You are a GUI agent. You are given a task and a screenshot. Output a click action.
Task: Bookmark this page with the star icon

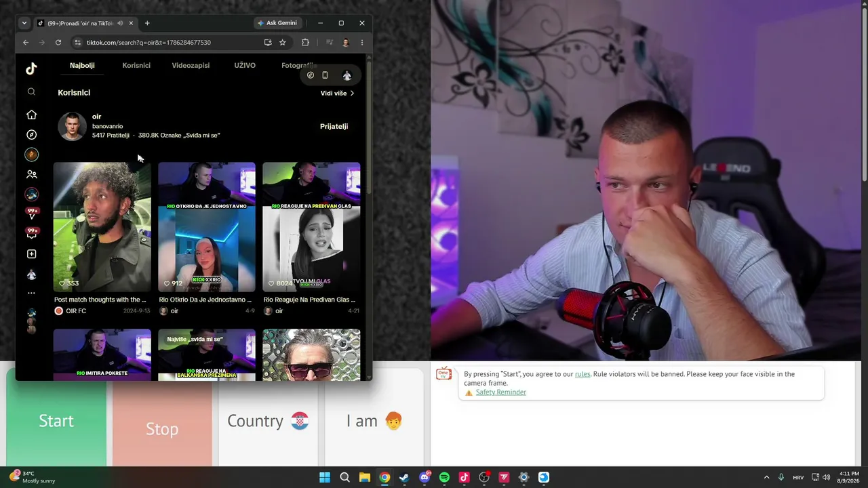(x=283, y=42)
